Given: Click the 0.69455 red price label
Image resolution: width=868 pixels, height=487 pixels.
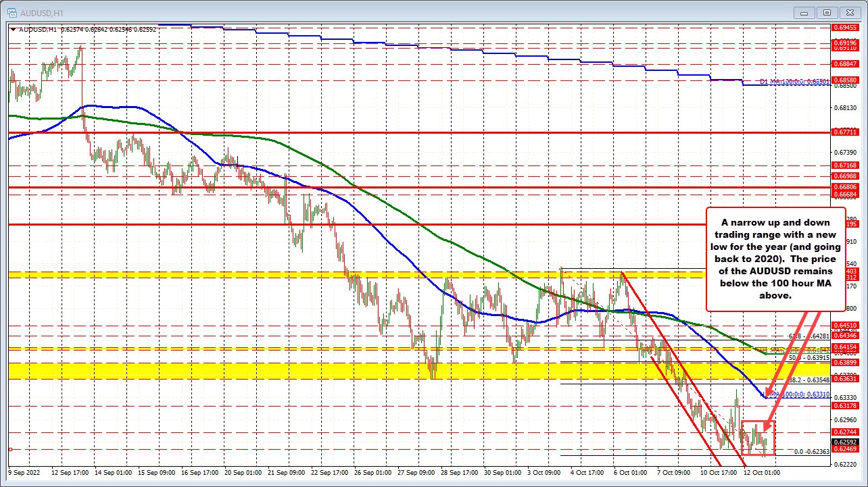Looking at the screenshot, I should pos(844,28).
